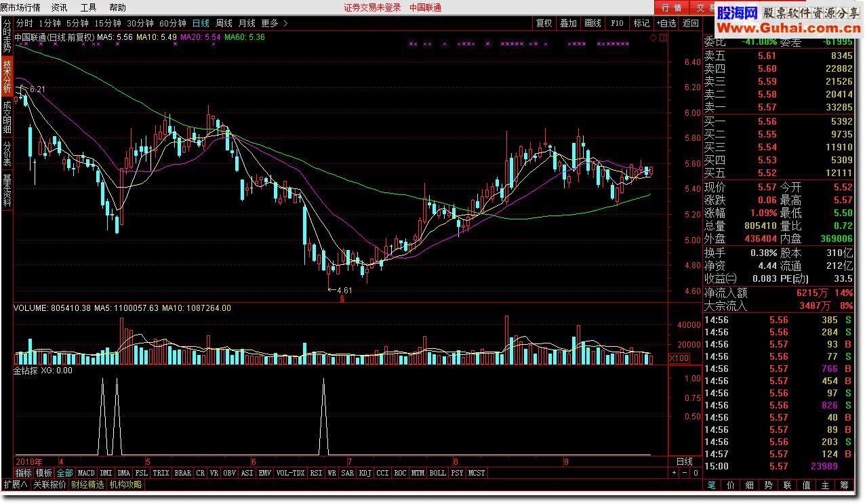Switch to 5分钟 timeframe
Image resolution: width=865 pixels, height=504 pixels.
pyautogui.click(x=77, y=23)
